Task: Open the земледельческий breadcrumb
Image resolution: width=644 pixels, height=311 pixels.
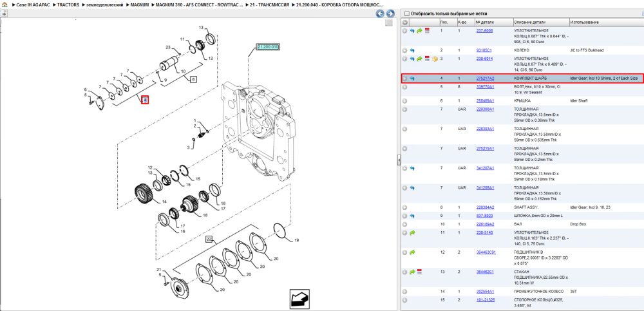Action: (x=105, y=5)
